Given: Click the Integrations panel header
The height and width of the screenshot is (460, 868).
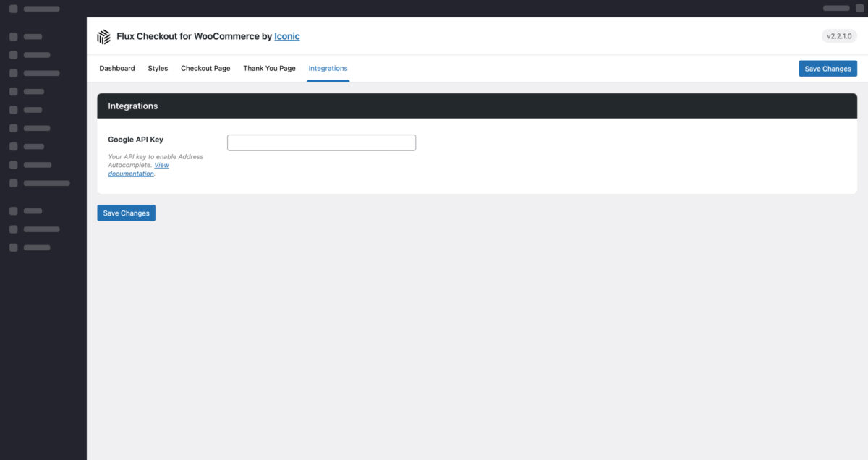Looking at the screenshot, I should (x=133, y=105).
